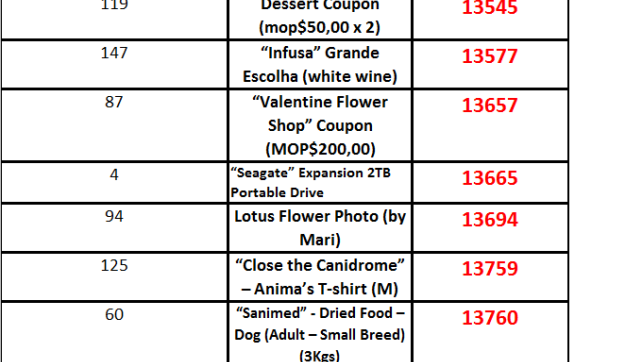Click the cell with number 60
The height and width of the screenshot is (362, 642).
click(114, 333)
